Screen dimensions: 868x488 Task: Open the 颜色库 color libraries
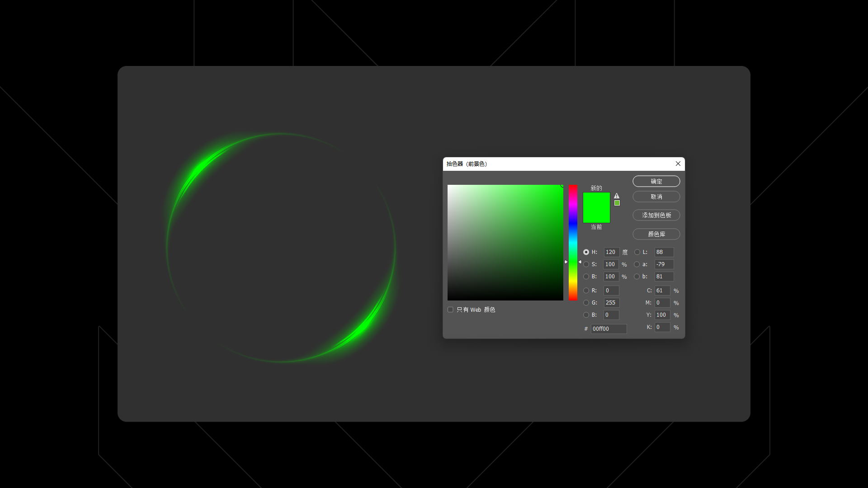[x=656, y=234]
